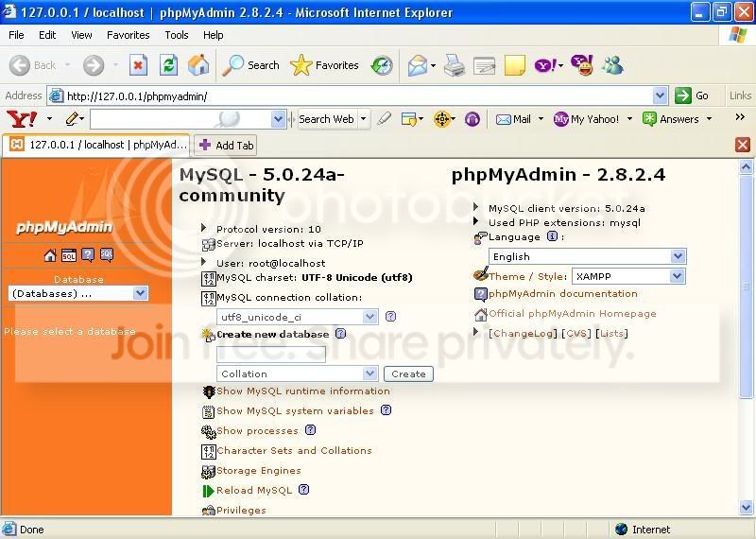The width and height of the screenshot is (756, 539).
Task: Open the SQL query window icon
Action: point(68,255)
